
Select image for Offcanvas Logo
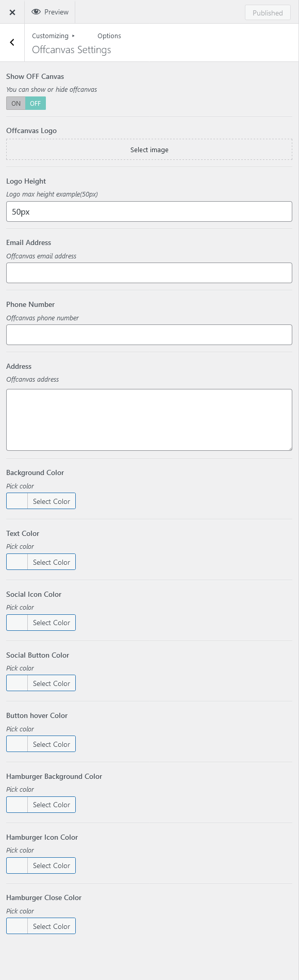tap(149, 150)
